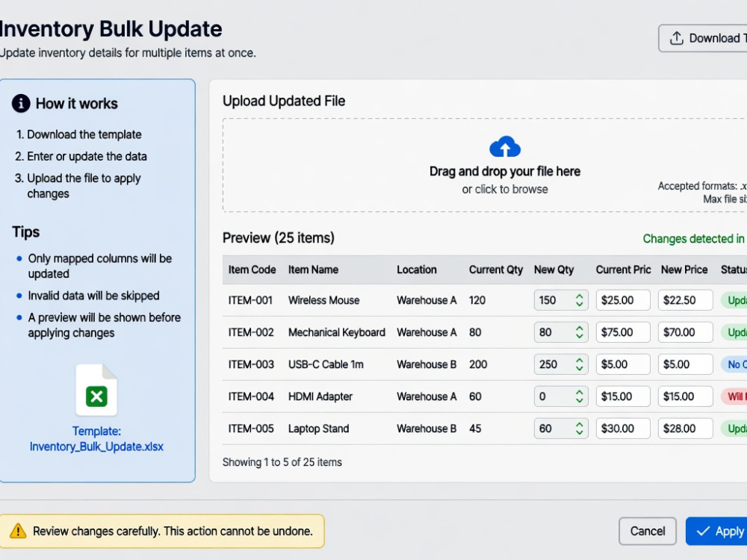The width and height of the screenshot is (747, 560).
Task: Click the status badge in the Wireless Mouse row
Action: click(x=734, y=300)
